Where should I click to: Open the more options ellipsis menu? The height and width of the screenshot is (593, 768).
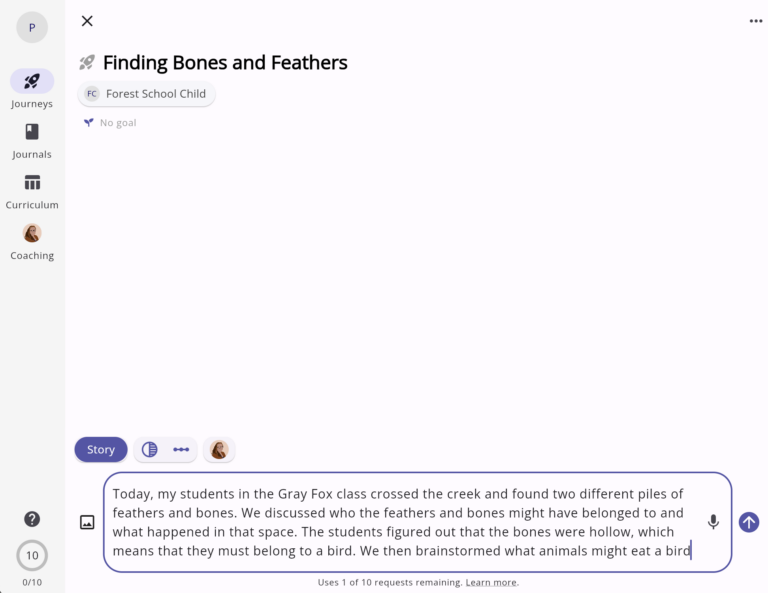pos(756,21)
